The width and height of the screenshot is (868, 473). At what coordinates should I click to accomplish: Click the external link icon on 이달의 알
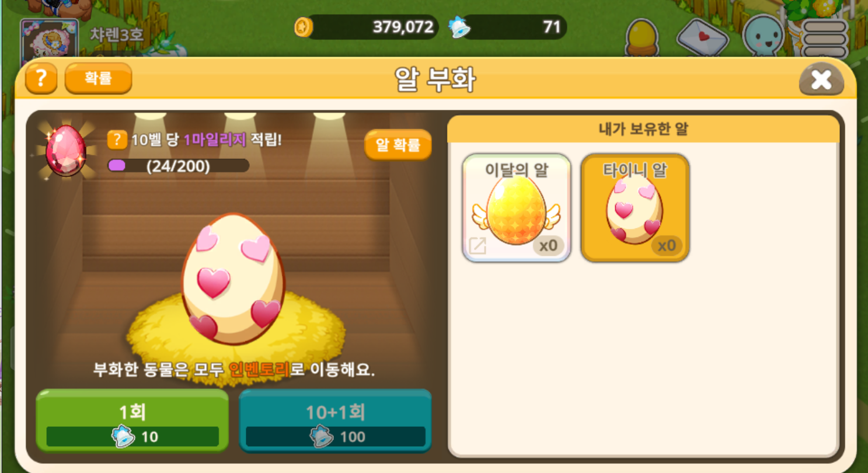477,246
